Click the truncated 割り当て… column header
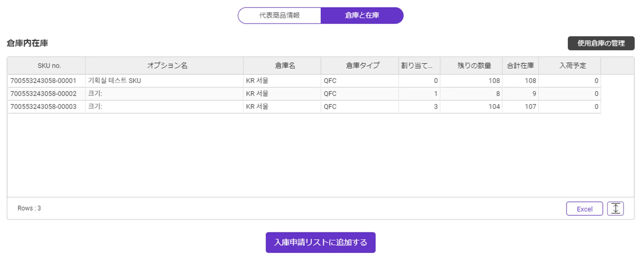Viewport: 644px width, 256px height. [x=417, y=66]
